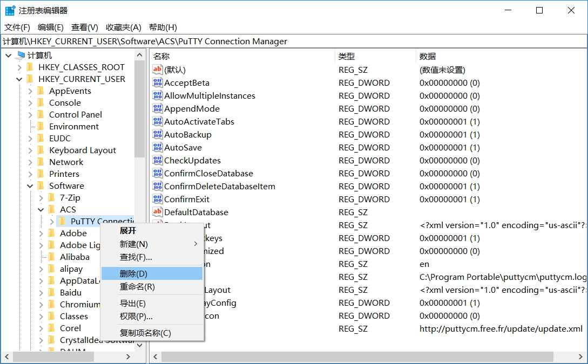This screenshot has height=364, width=588.
Task: Click the Registry Editor title bar icon
Action: pos(9,10)
